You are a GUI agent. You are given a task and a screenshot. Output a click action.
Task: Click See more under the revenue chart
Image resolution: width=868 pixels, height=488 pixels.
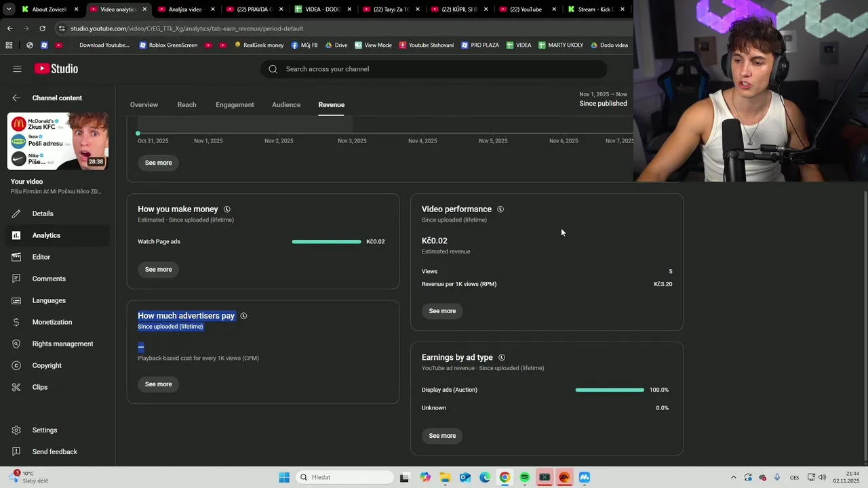click(158, 163)
